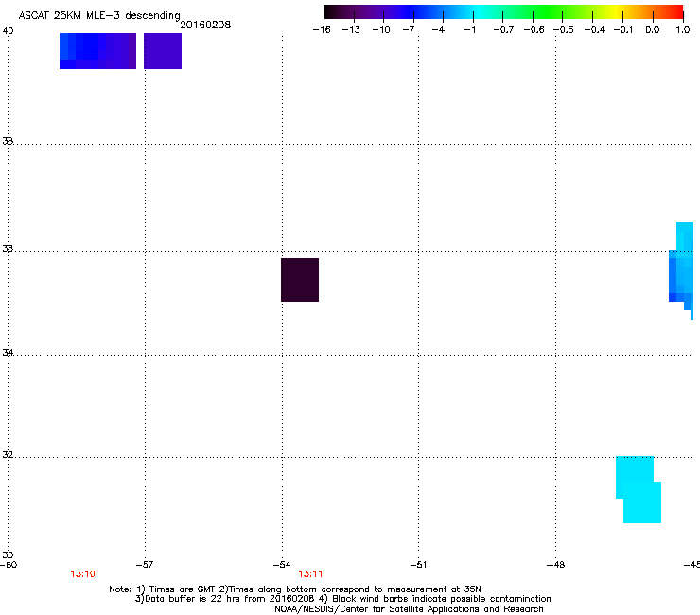Viewport: 700px width, 615px height.
Task: Click the note line about Times are GMT
Action: click(x=295, y=589)
